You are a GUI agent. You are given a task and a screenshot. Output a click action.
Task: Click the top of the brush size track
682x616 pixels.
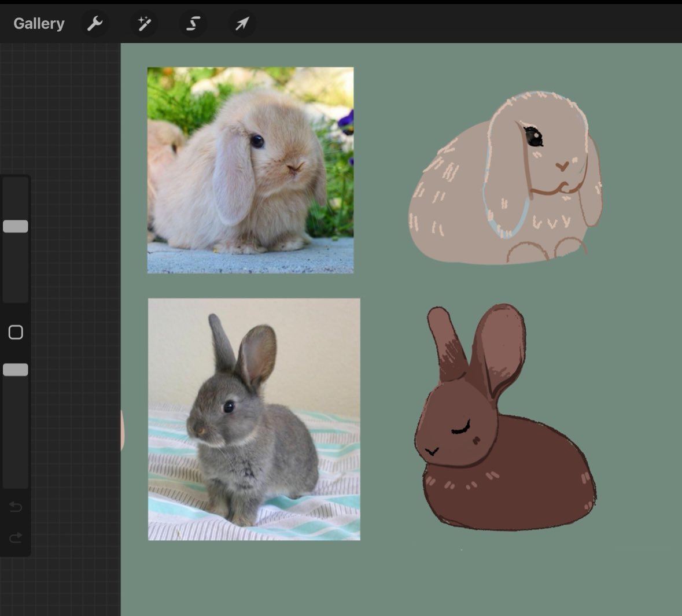pyautogui.click(x=16, y=184)
